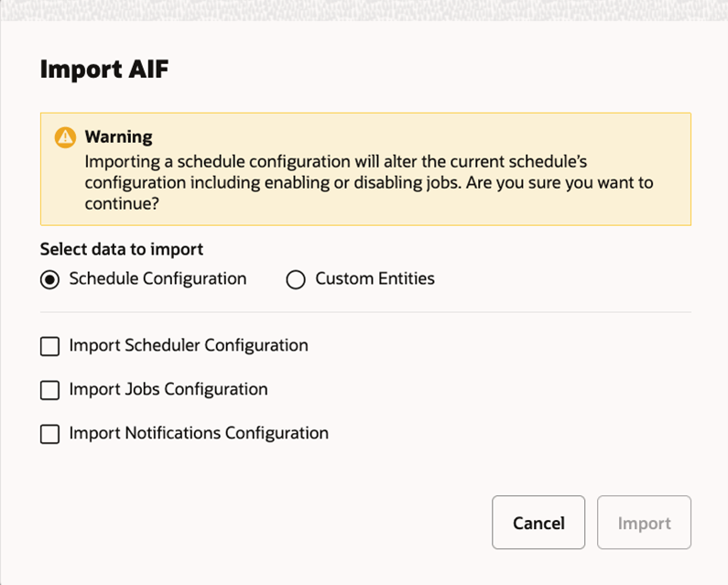This screenshot has height=585, width=728.
Task: Click the Import Jobs Configuration label text
Action: click(168, 389)
